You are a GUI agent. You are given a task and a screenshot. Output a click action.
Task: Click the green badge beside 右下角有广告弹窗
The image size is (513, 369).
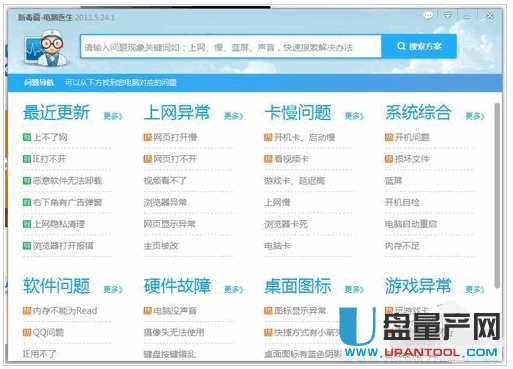tap(27, 202)
